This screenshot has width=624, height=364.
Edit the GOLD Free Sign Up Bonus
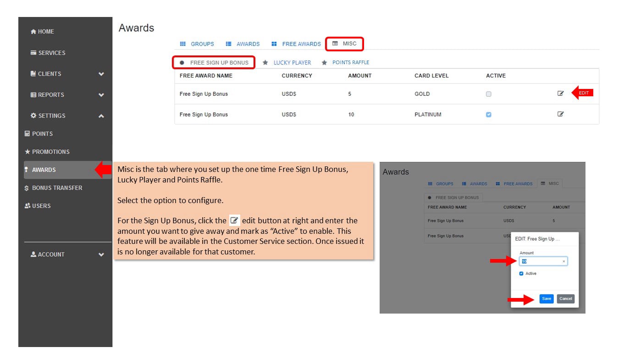[x=560, y=94]
